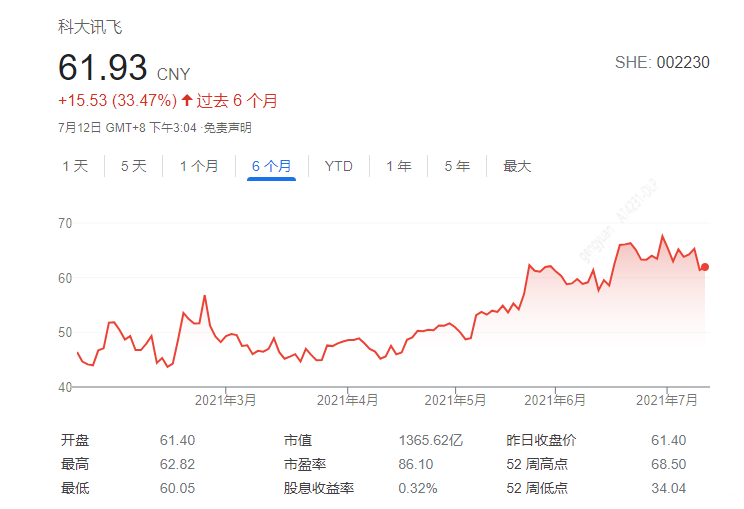Click the 2021年5月 axis label

(455, 400)
